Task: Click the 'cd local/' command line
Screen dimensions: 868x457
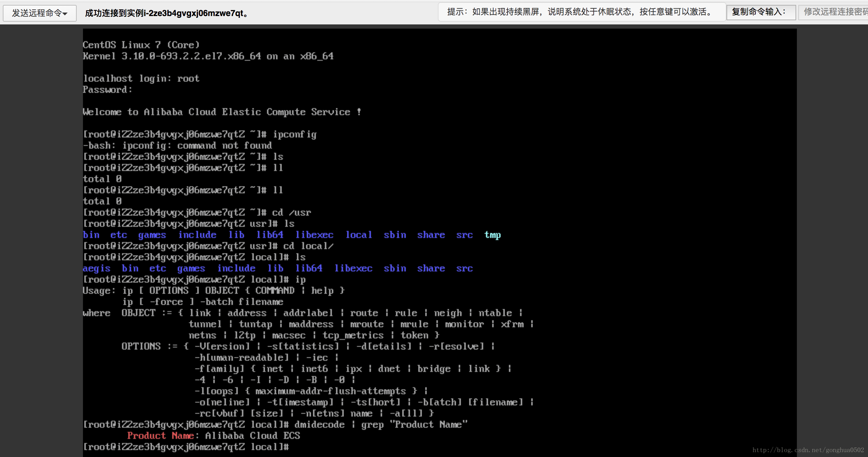Action: point(208,246)
